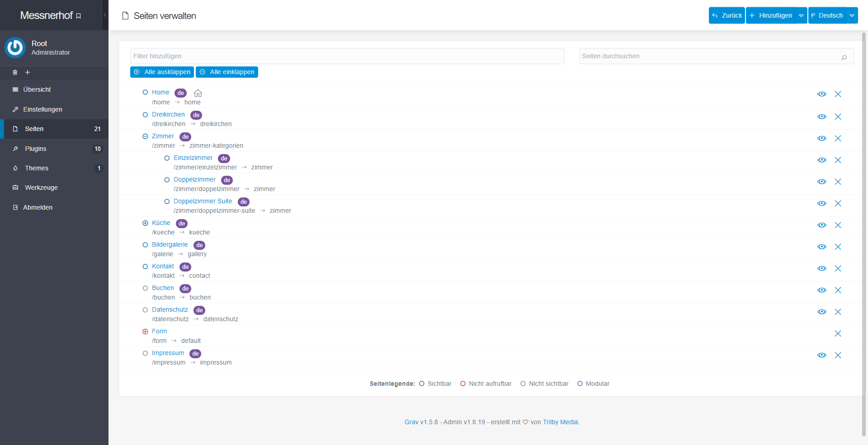The height and width of the screenshot is (445, 868).
Task: Delete the Form page with X icon
Action: (838, 333)
